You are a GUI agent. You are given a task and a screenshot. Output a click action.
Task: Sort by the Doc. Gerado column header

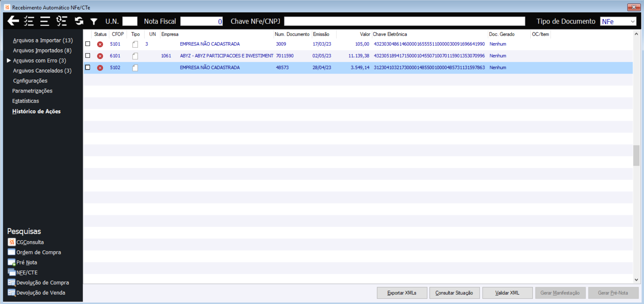(509, 34)
